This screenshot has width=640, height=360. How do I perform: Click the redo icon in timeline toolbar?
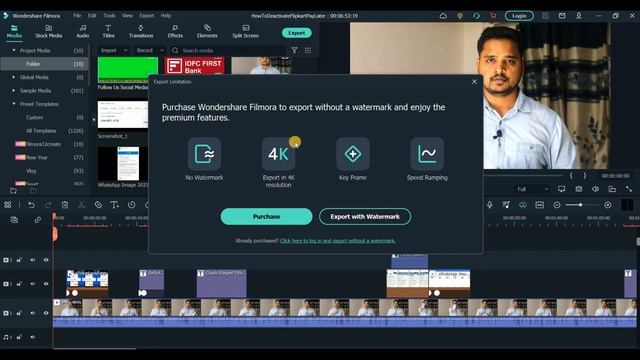click(x=48, y=205)
